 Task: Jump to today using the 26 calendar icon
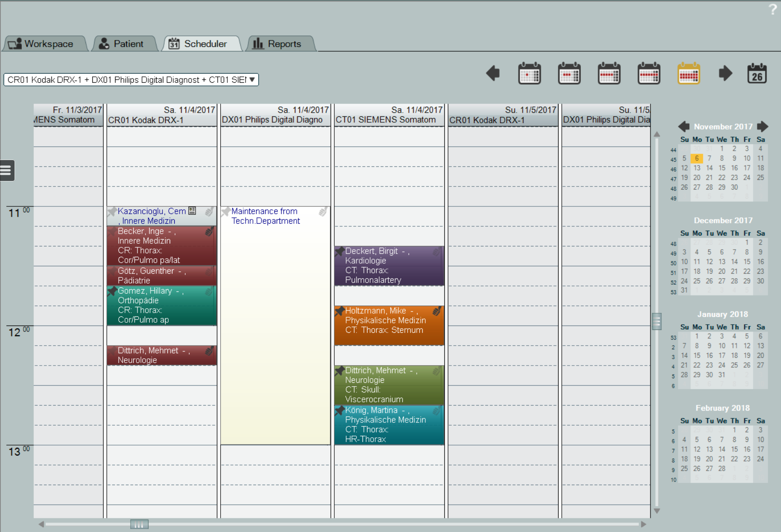click(757, 74)
